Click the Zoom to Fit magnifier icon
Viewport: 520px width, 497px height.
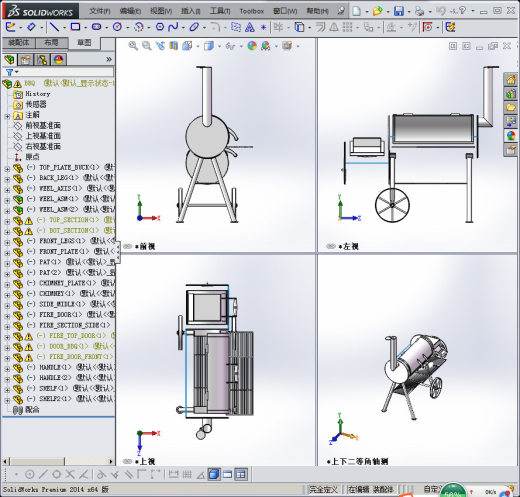click(x=133, y=46)
